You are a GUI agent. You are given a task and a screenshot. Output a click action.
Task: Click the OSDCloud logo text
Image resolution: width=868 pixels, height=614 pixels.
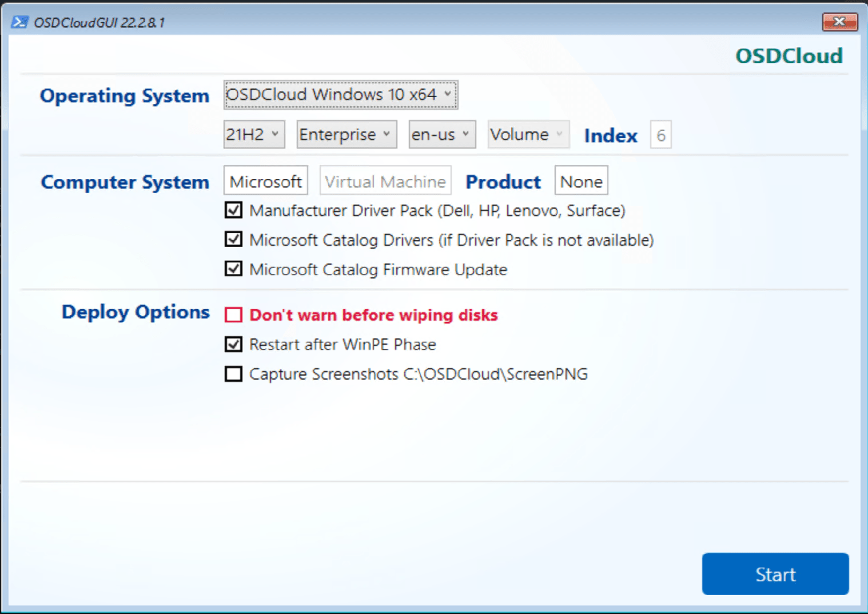pos(789,55)
